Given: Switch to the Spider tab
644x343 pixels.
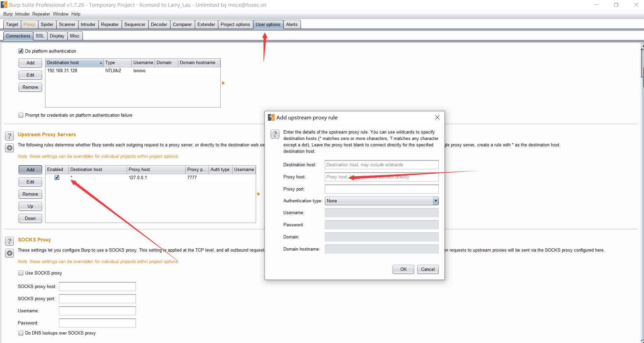Looking at the screenshot, I should click(x=47, y=24).
